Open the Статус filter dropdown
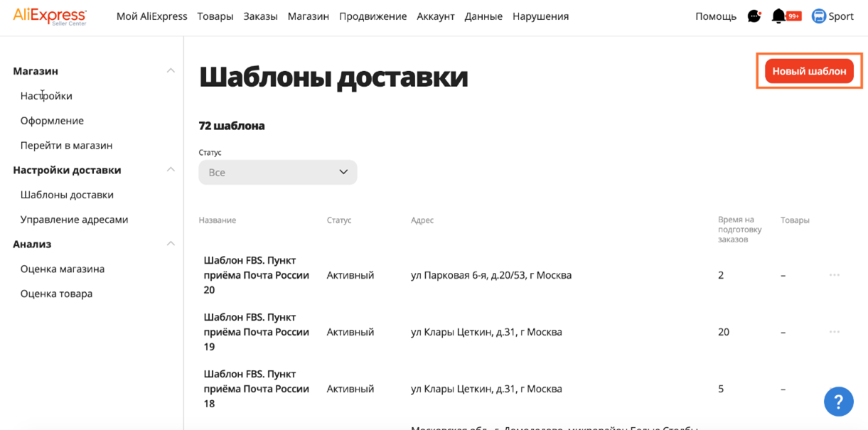Viewport: 868px width, 430px height. (277, 172)
